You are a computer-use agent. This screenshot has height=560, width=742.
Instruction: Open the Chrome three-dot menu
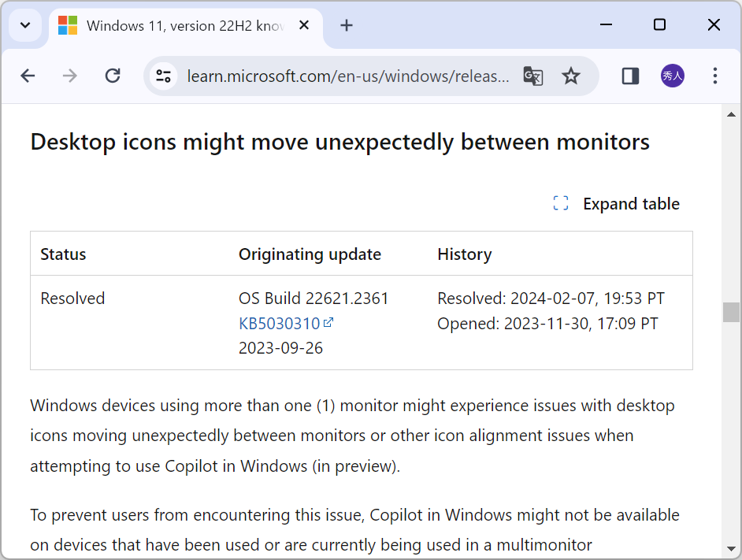click(x=715, y=76)
